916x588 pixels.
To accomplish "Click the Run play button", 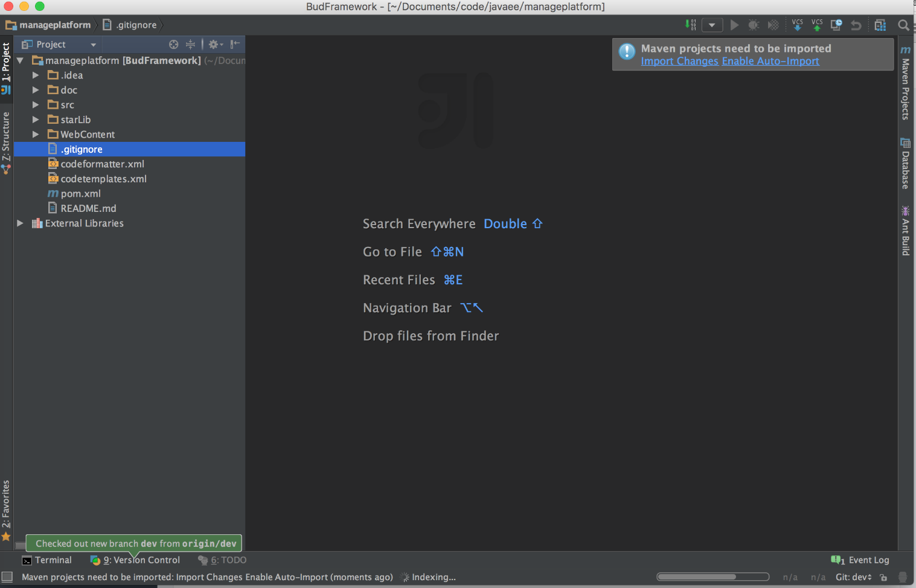I will tap(734, 25).
